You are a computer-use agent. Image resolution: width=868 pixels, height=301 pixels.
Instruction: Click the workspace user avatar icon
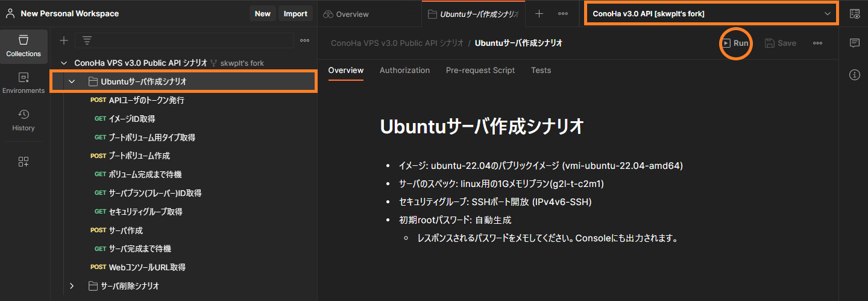point(10,13)
